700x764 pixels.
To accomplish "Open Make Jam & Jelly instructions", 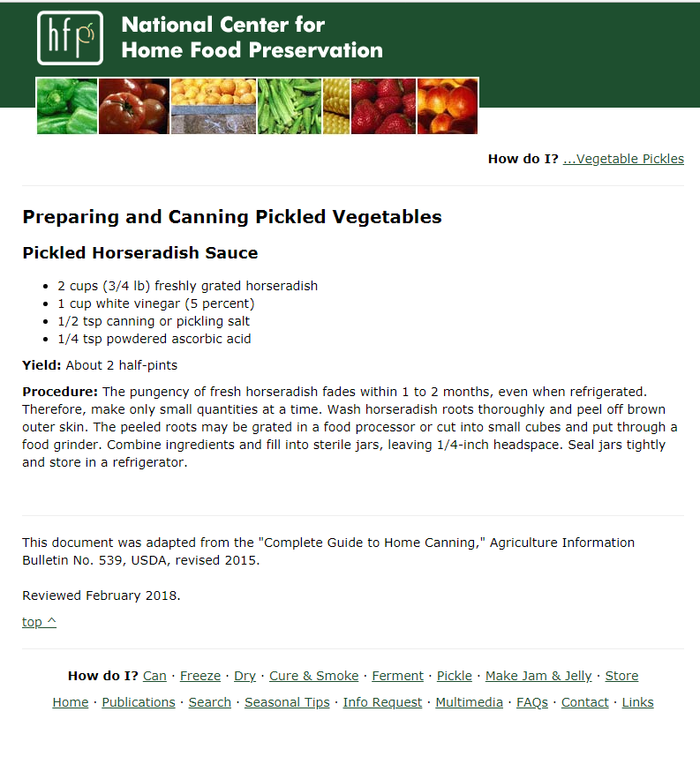I will (x=538, y=676).
